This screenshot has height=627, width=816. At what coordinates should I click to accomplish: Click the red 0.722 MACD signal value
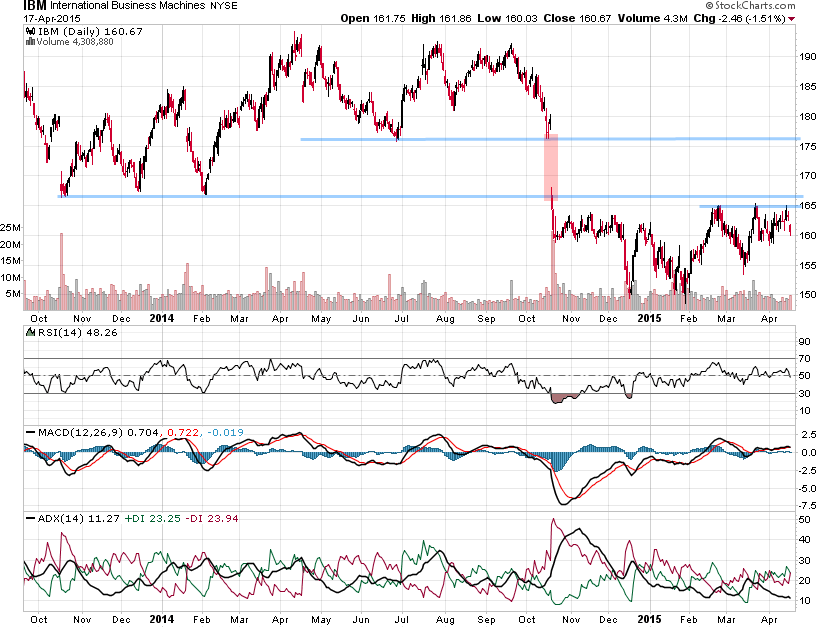182,432
